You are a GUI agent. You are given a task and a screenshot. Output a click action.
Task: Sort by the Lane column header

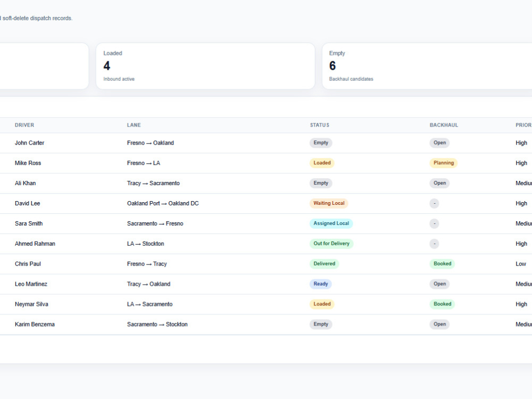tap(134, 125)
